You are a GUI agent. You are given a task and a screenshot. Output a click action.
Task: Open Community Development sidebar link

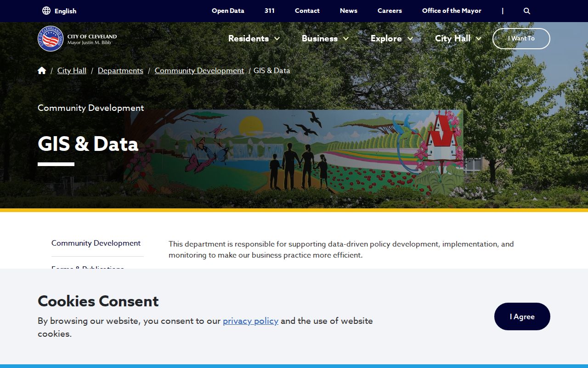pyautogui.click(x=96, y=243)
